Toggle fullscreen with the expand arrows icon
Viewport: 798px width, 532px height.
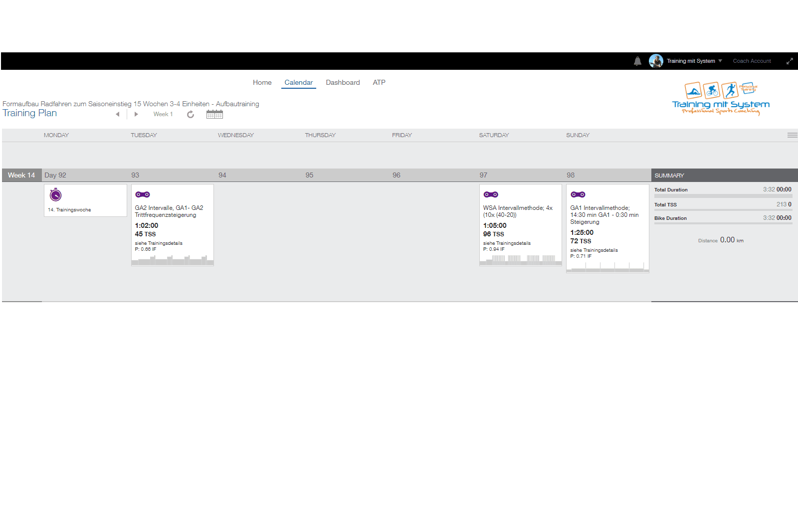pyautogui.click(x=790, y=61)
